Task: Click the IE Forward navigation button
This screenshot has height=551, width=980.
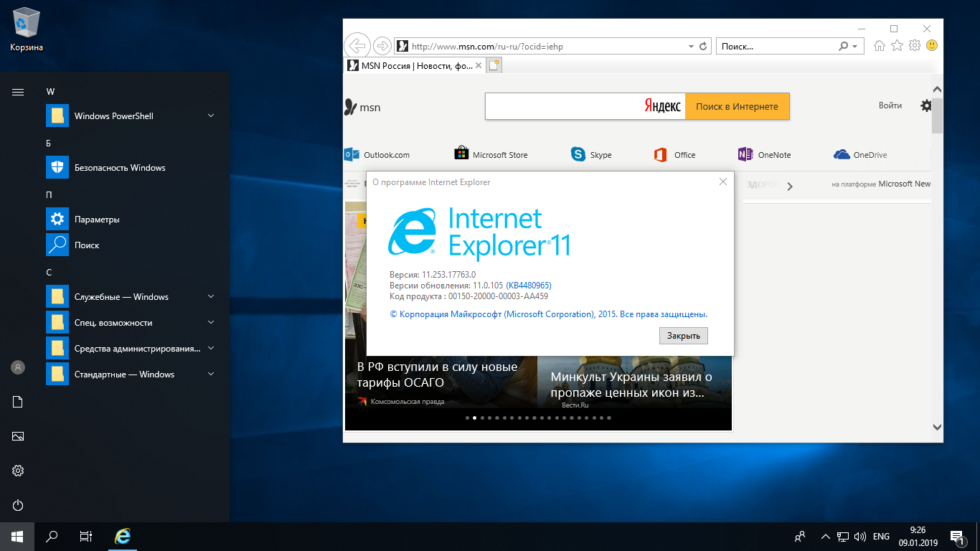Action: pos(382,46)
